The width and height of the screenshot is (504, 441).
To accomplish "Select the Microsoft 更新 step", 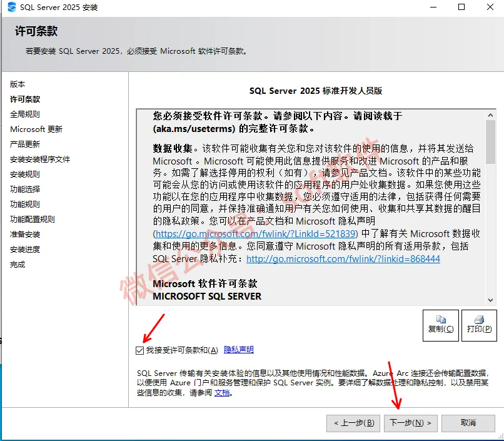I will pyautogui.click(x=36, y=129).
